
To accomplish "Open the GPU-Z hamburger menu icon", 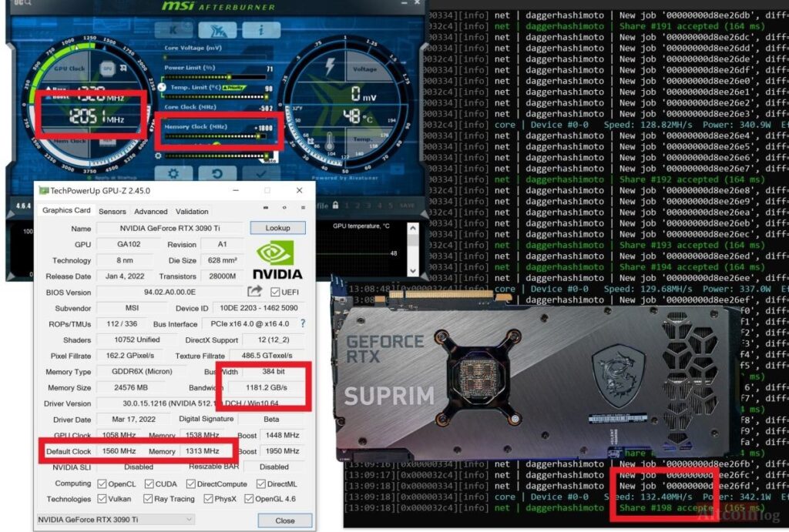I will (303, 206).
